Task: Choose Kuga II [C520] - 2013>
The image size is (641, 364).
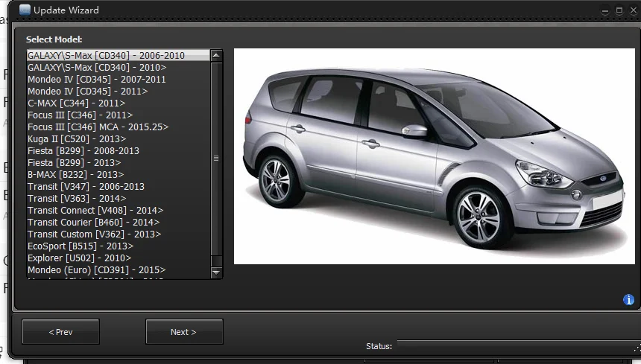Action: pyautogui.click(x=119, y=138)
